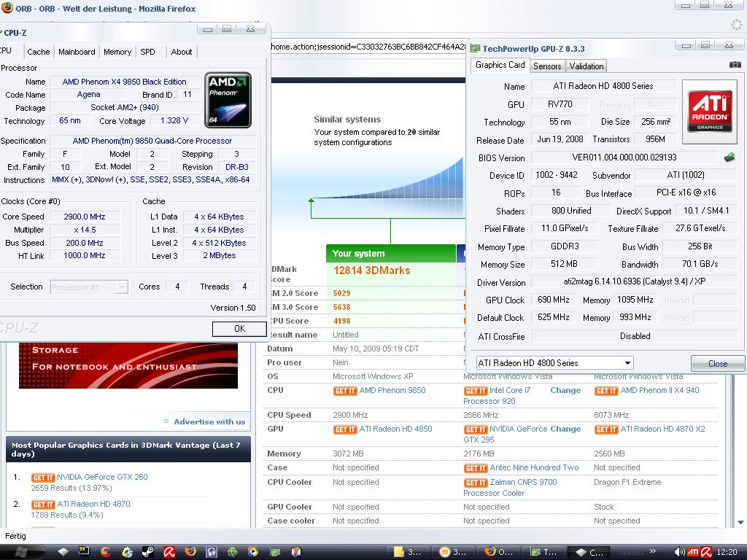This screenshot has height=560, width=747.
Task: Click GET IT badge beside ATI Radeon HD 4870 X2
Action: pyautogui.click(x=606, y=429)
